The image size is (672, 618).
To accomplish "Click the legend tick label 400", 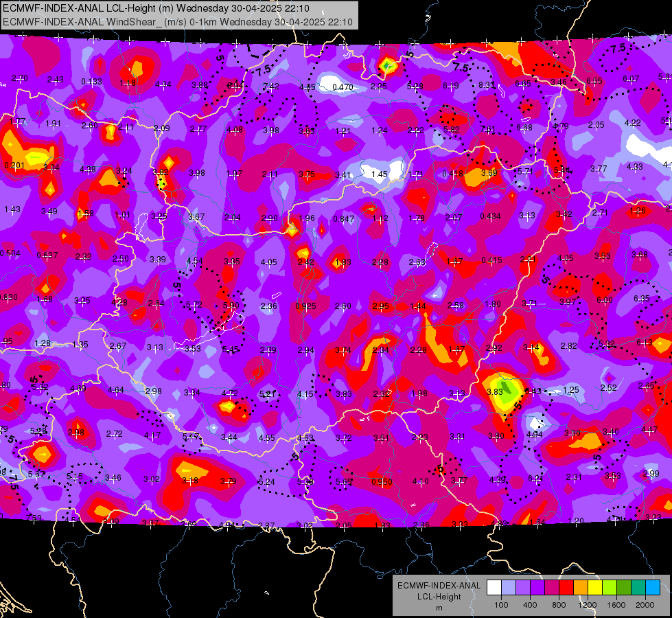I will point(530,605).
